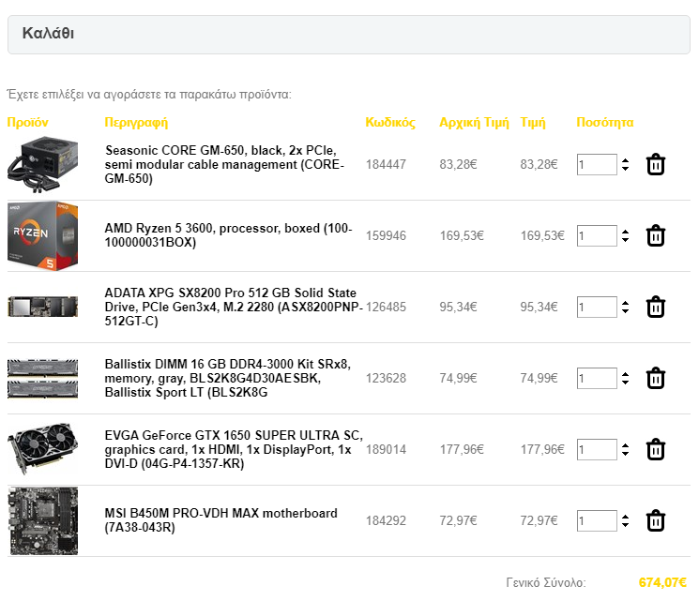This screenshot has height=616, width=699.
Task: Focus quantity field for Ryzen 5 3600
Action: [597, 235]
